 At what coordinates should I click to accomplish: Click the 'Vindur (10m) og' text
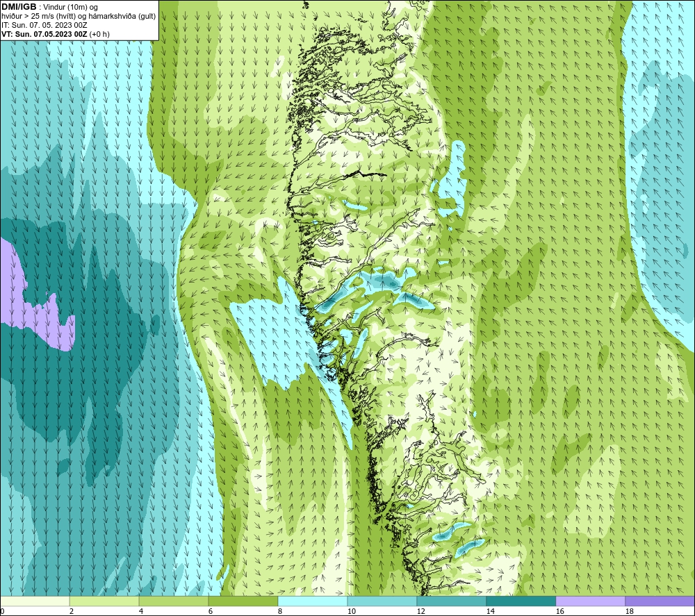point(72,8)
